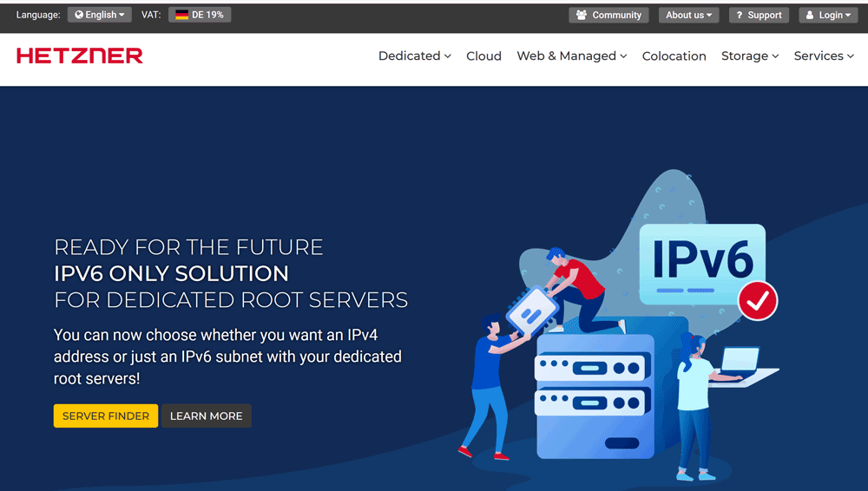Expand the Web & Managed menu
Viewport: 868px width, 491px height.
572,56
